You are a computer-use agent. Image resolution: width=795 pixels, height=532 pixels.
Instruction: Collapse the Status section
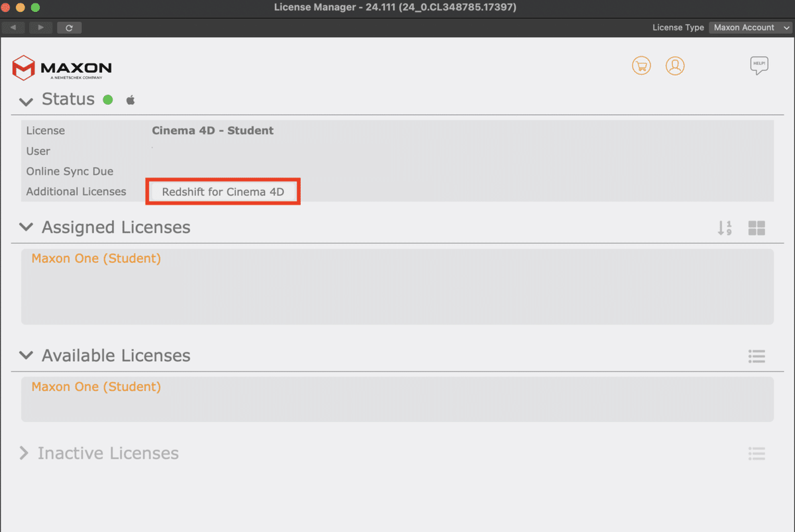coord(26,101)
